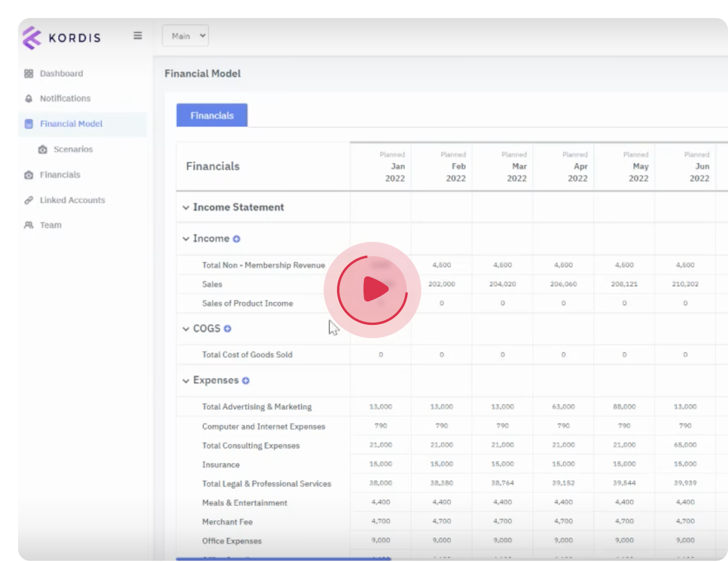Screen dimensions: 728x562
Task: Play the video with red play button
Action: pyautogui.click(x=373, y=291)
